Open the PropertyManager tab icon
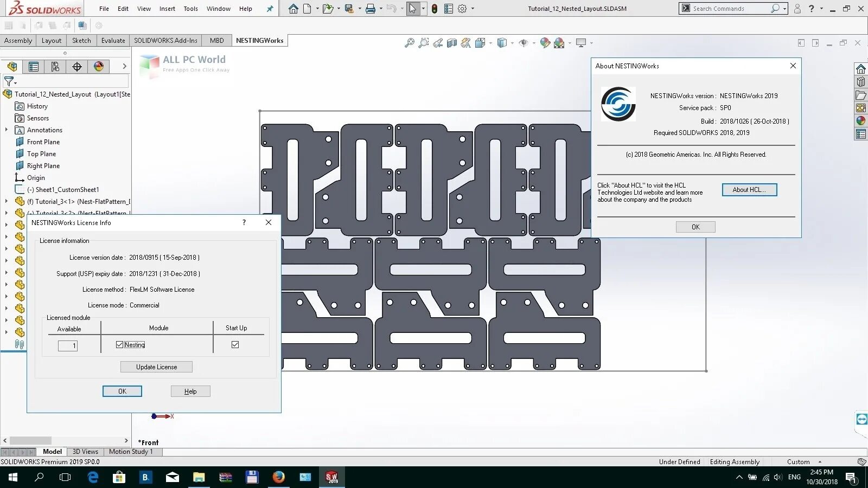This screenshot has height=488, width=868. click(34, 67)
